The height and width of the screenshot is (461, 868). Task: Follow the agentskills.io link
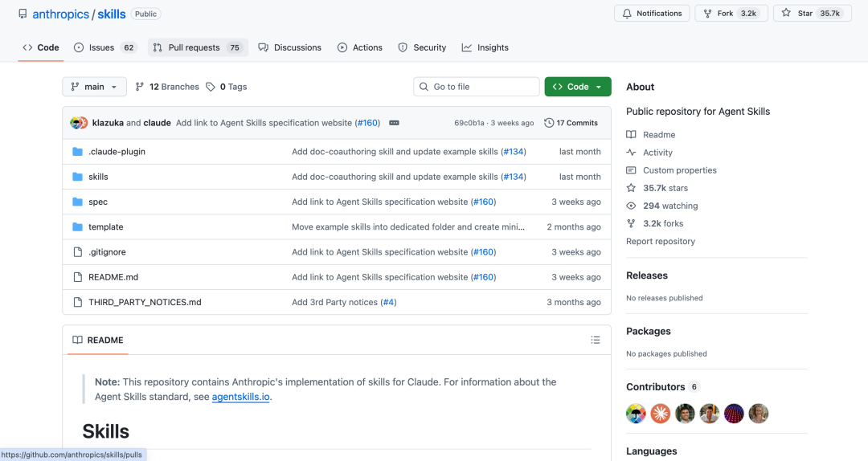(240, 397)
